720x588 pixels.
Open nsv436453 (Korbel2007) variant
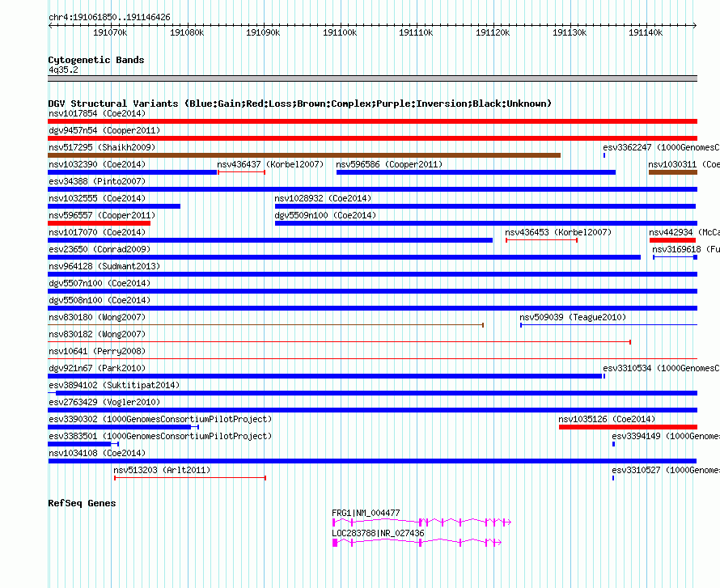541,240
